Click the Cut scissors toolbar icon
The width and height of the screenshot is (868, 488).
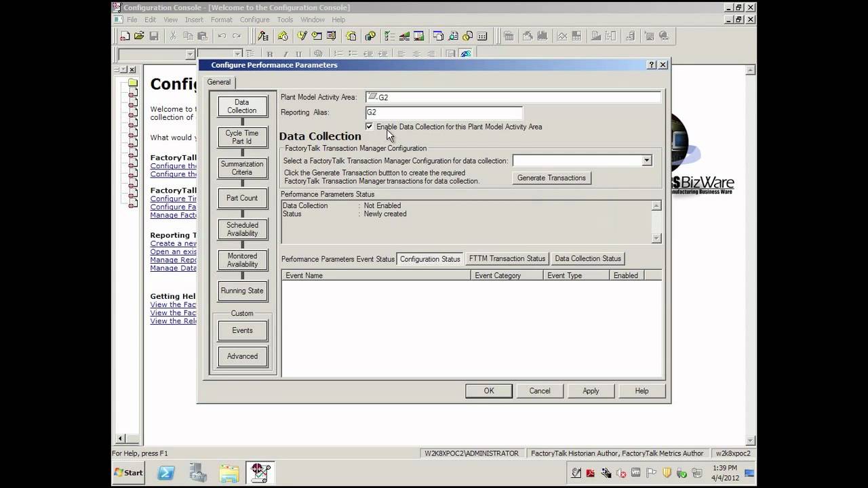[x=174, y=36]
